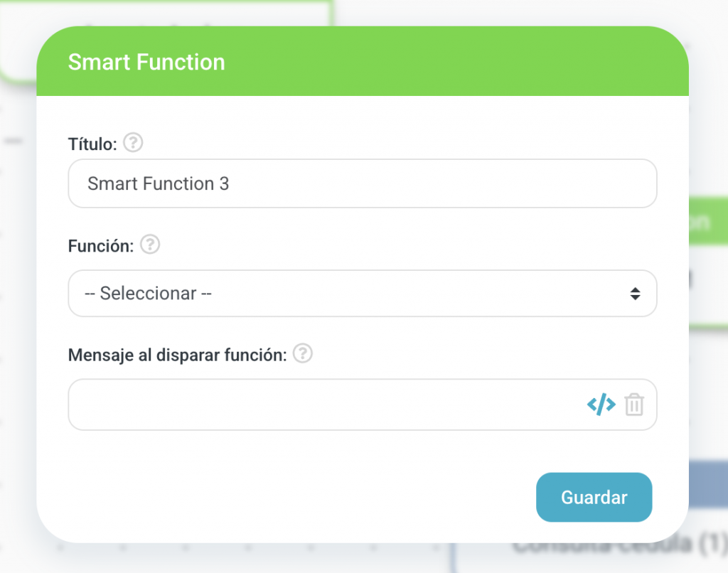728x573 pixels.
Task: Click the 'Función:' field label
Action: [x=101, y=246]
